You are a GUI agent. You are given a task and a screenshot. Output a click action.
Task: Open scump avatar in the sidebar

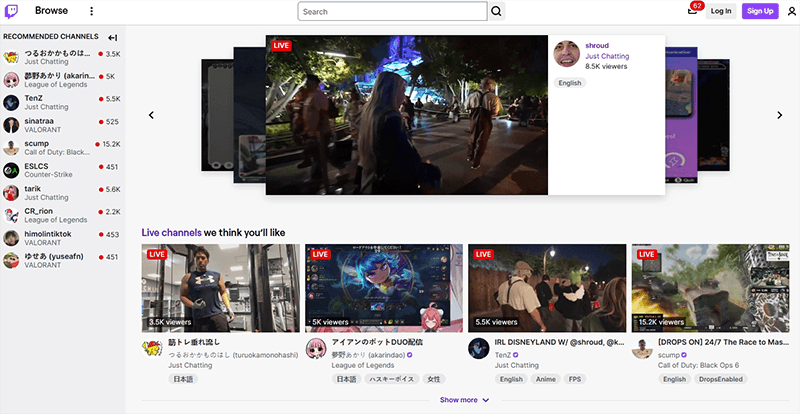11,148
